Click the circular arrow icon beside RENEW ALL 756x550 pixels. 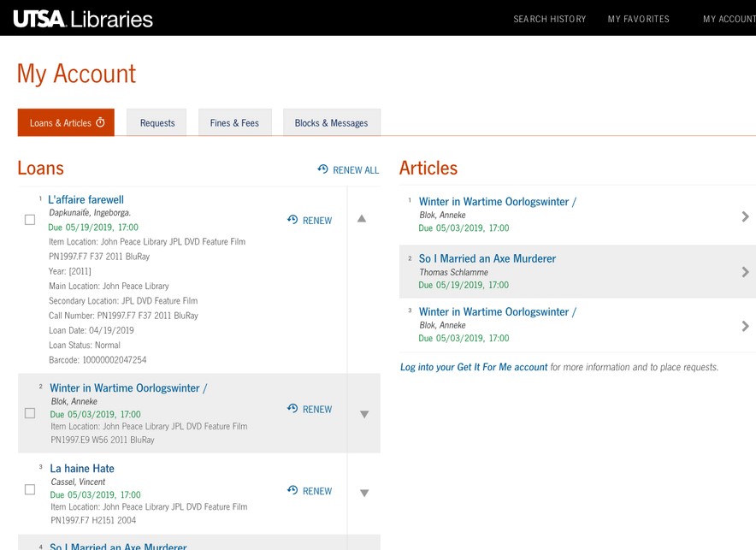point(322,169)
